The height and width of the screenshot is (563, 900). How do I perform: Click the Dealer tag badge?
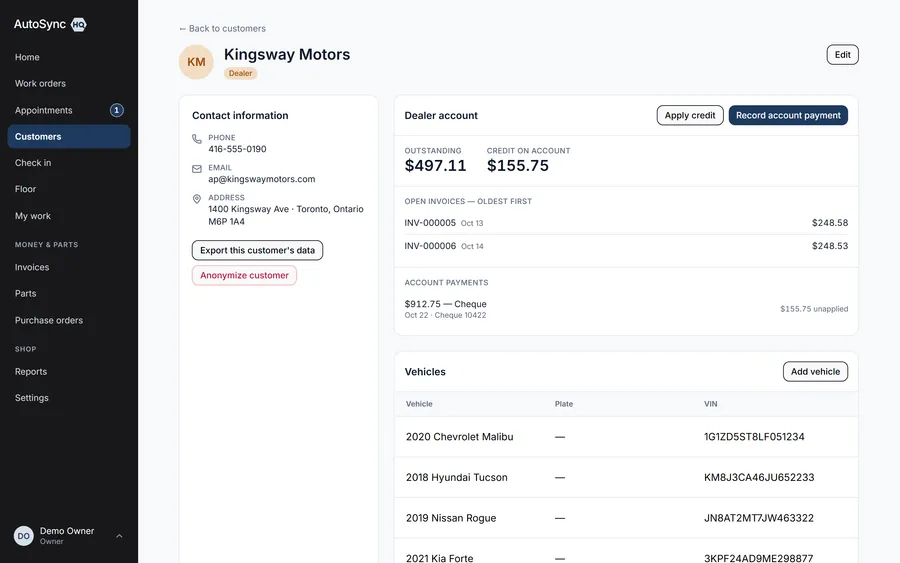[x=240, y=73]
